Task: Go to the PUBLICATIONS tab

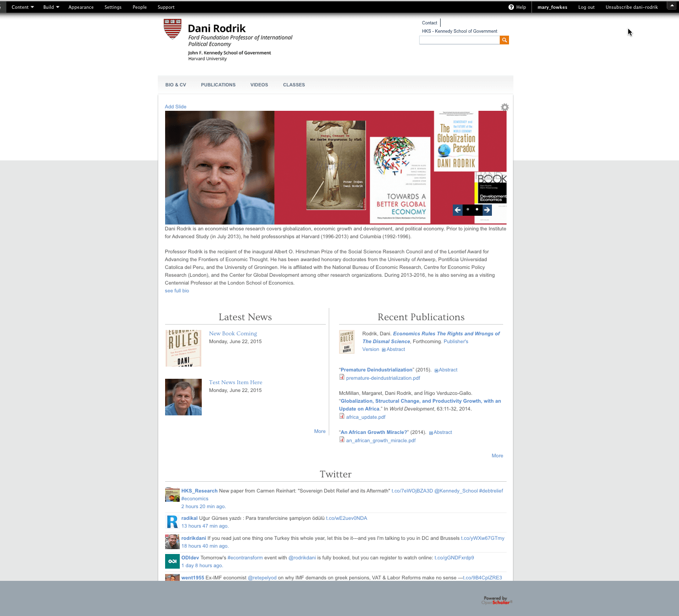Action: [218, 85]
